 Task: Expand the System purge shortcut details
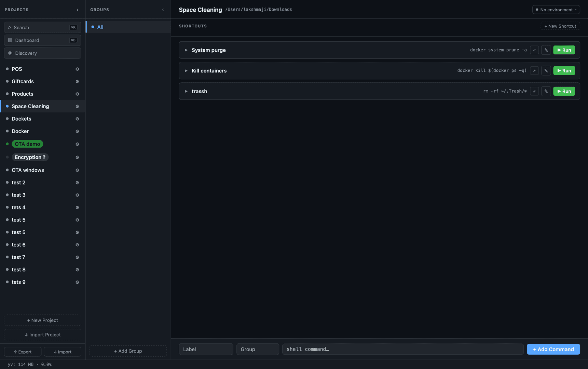point(186,50)
